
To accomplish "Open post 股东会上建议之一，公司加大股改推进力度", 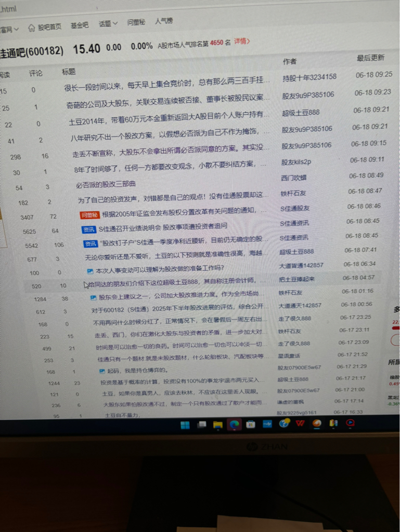I will (184, 295).
